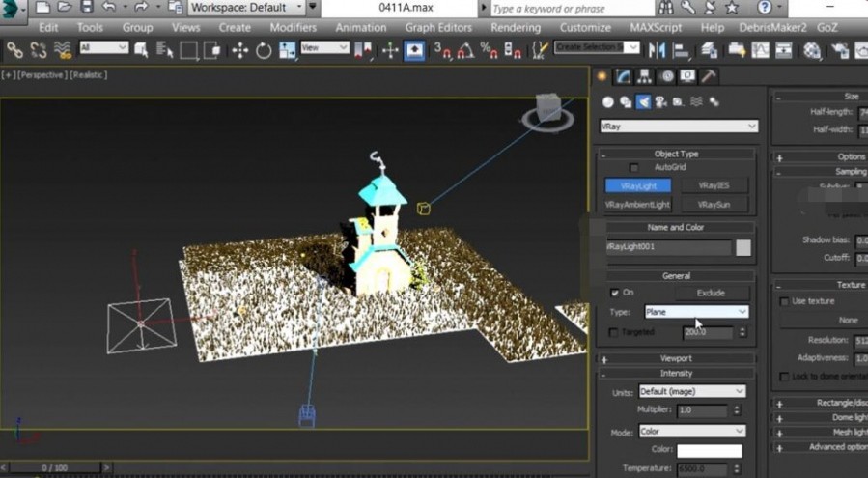Click the texture None map button
Screen dimensions: 868x478
click(824, 321)
